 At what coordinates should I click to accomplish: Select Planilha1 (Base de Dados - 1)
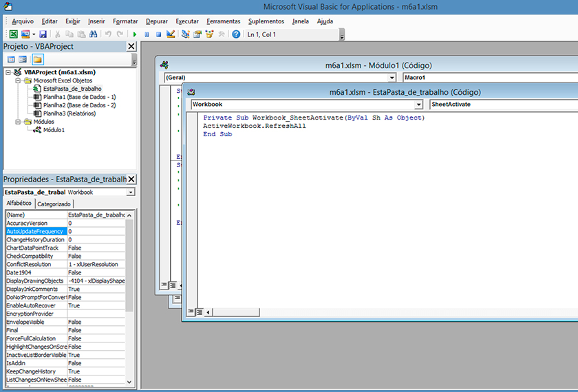(79, 97)
